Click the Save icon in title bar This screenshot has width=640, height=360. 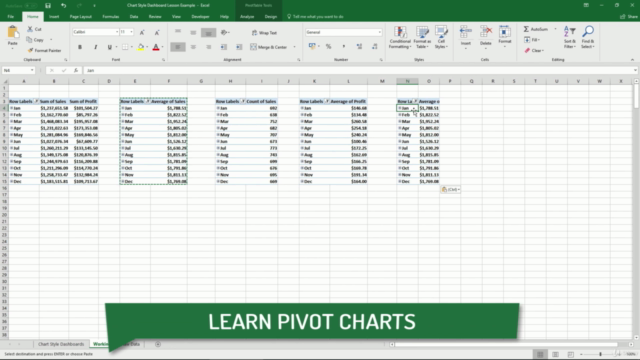point(48,5)
